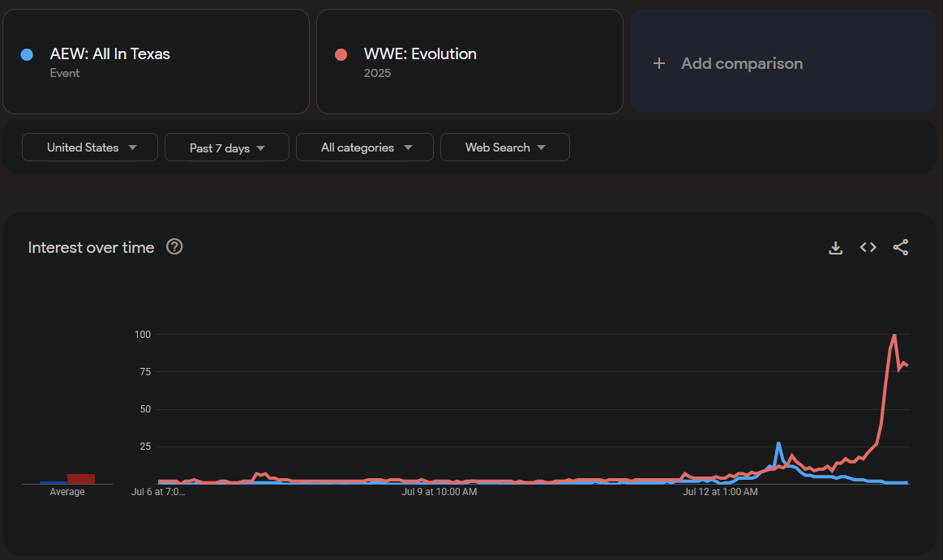Image resolution: width=943 pixels, height=560 pixels.
Task: Click the Jul 9 at 10:00 AM label
Action: coord(439,491)
